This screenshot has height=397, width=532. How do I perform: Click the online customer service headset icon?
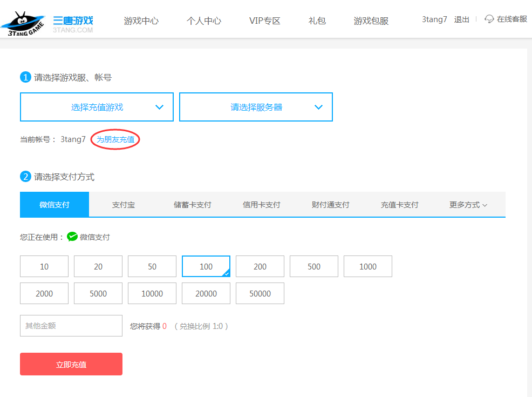(x=489, y=19)
